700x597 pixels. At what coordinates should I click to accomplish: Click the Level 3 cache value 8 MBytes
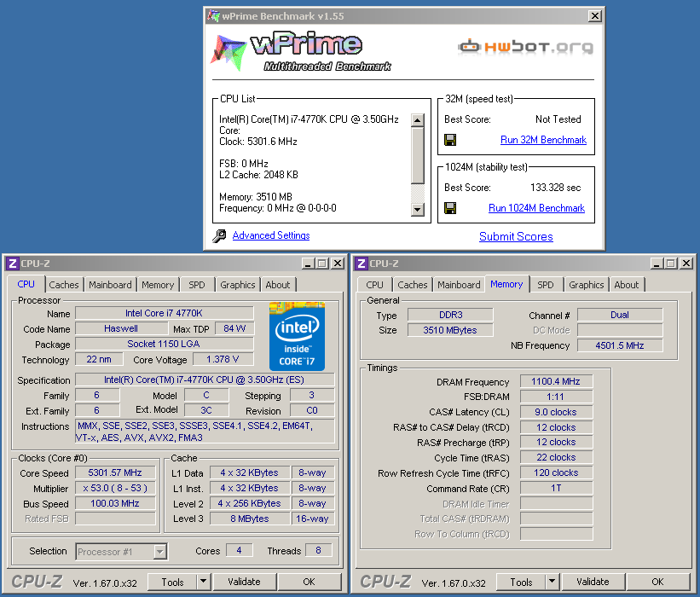250,519
